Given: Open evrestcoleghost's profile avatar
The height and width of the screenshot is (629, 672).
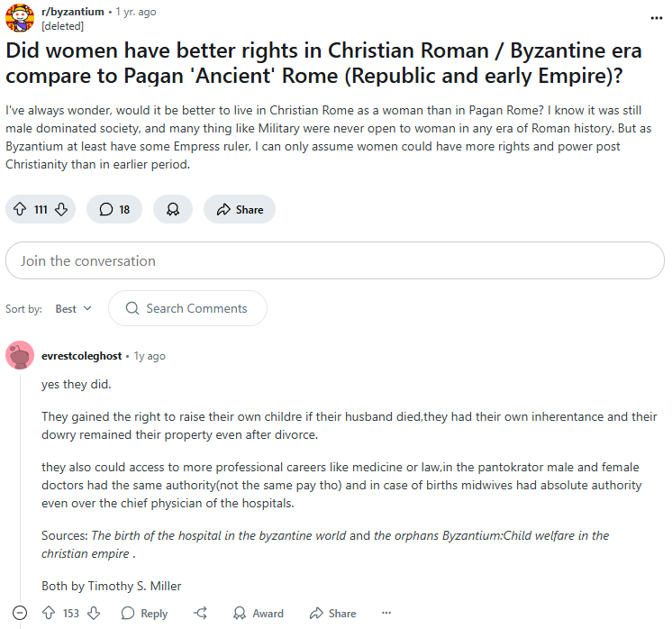Looking at the screenshot, I should 20,355.
